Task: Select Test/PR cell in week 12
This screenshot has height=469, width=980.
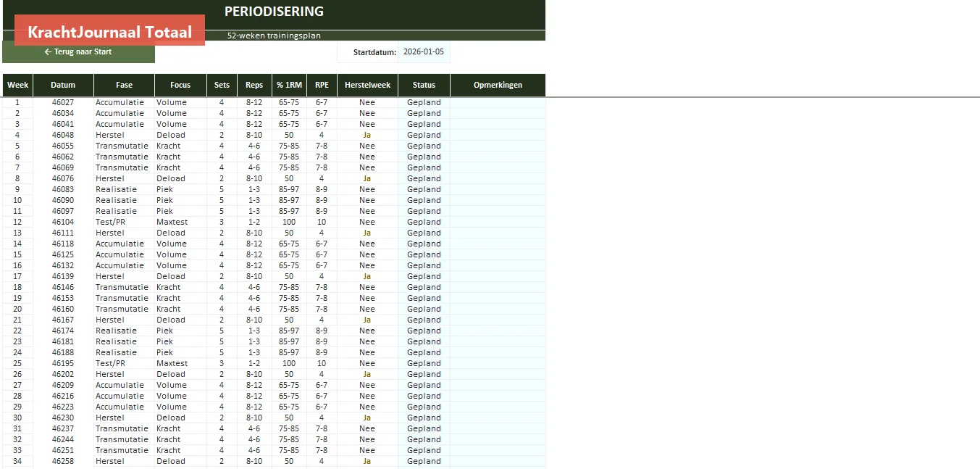Action: pyautogui.click(x=124, y=222)
